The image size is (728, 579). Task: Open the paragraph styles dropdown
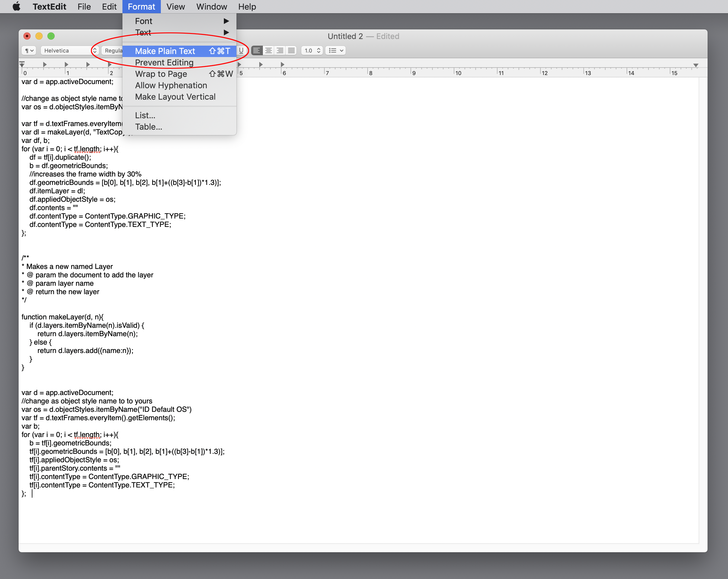[29, 51]
